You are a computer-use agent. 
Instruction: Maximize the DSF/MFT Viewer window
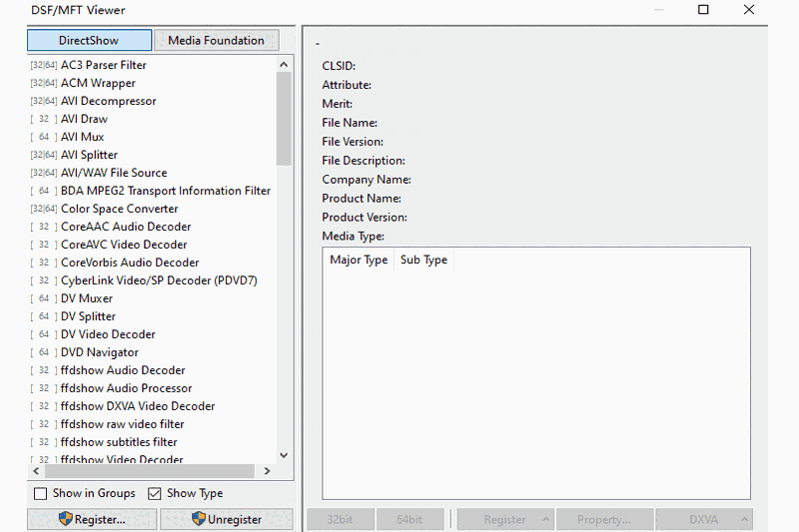[703, 10]
